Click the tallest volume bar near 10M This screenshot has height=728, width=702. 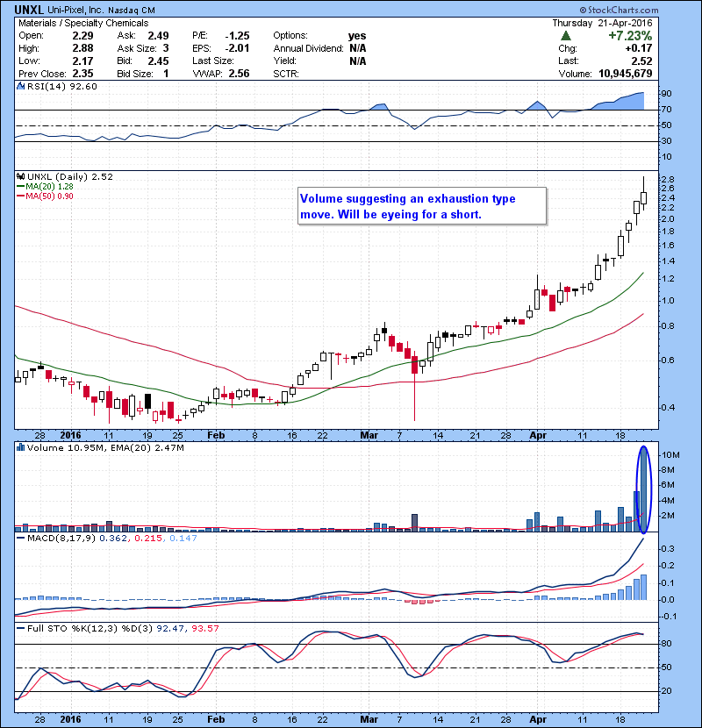click(643, 489)
